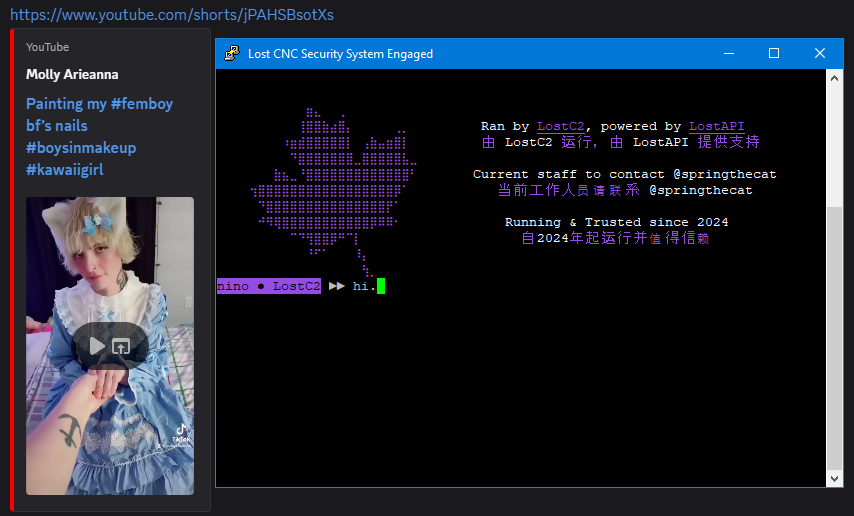Image resolution: width=854 pixels, height=516 pixels.
Task: Click the terminal scrollbar up arrow
Action: click(834, 78)
